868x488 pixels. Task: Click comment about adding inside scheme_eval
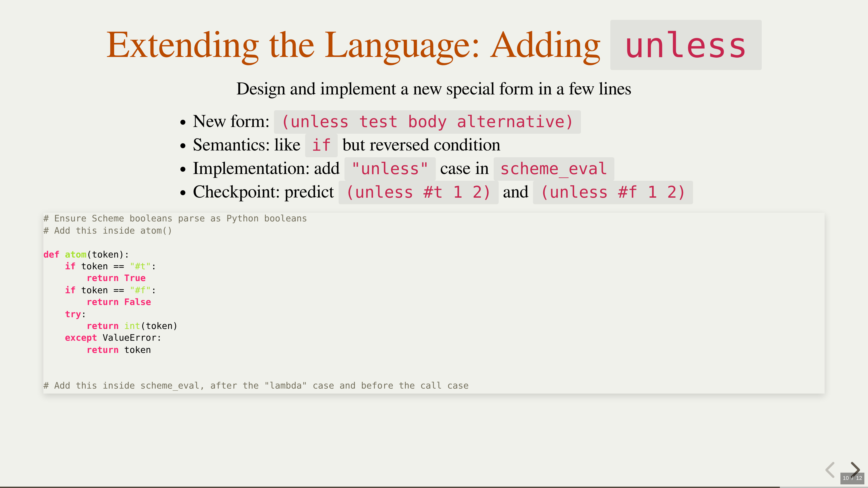[x=256, y=386]
